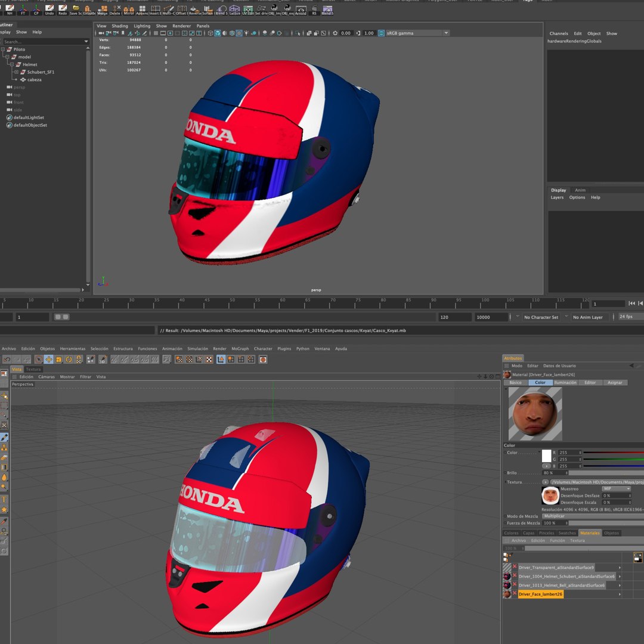644x644 pixels.
Task: Click the live selection arrow tool in Cinema 4D
Action: (x=39, y=360)
